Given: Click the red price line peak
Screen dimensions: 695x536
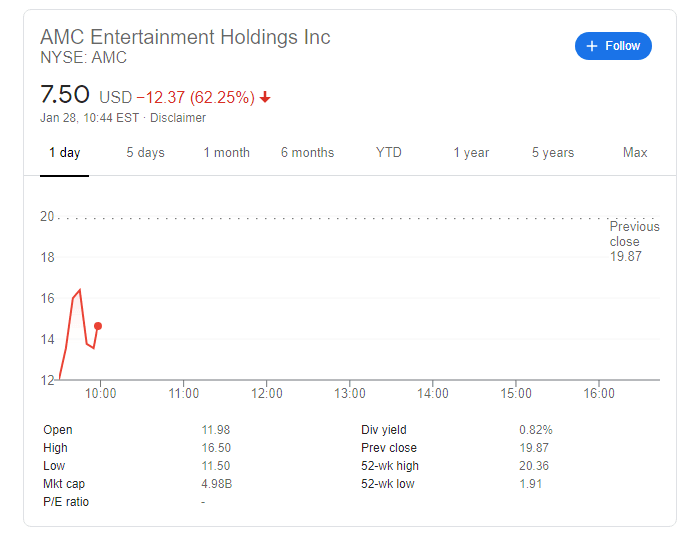Looking at the screenshot, I should click(x=79, y=290).
